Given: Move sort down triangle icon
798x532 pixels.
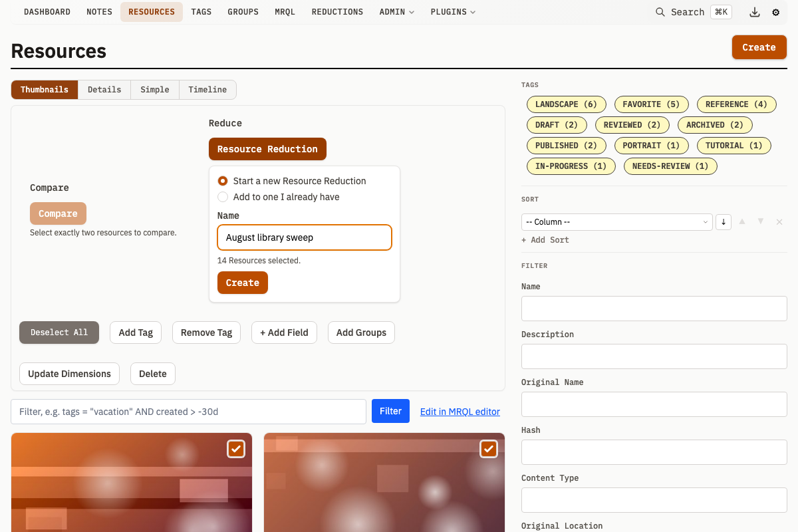Looking at the screenshot, I should [x=761, y=221].
